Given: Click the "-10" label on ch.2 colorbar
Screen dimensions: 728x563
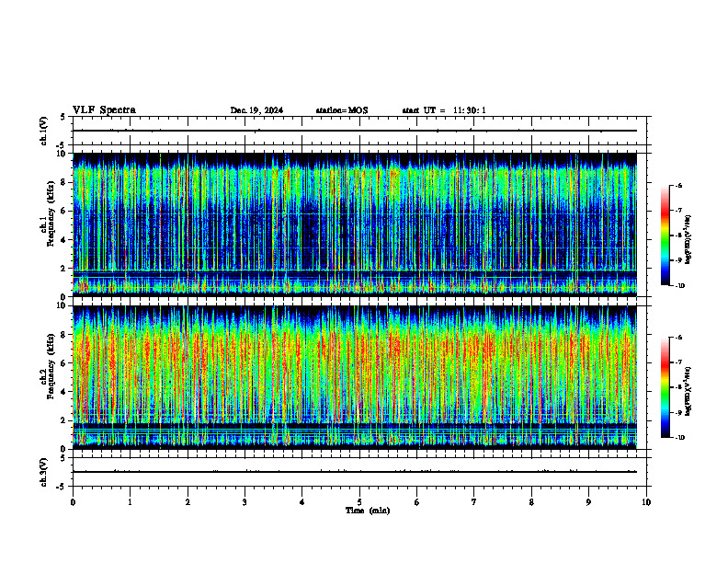Looking at the screenshot, I should pyautogui.click(x=680, y=438).
